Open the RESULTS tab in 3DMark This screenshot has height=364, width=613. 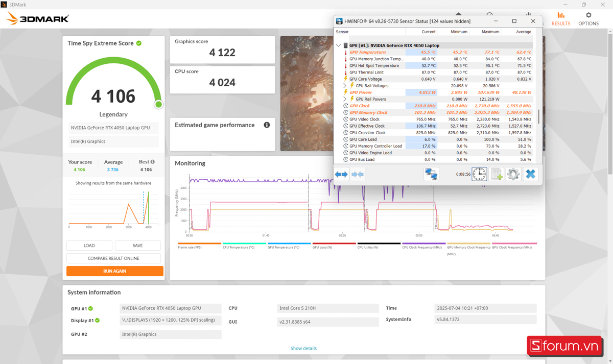tap(560, 18)
